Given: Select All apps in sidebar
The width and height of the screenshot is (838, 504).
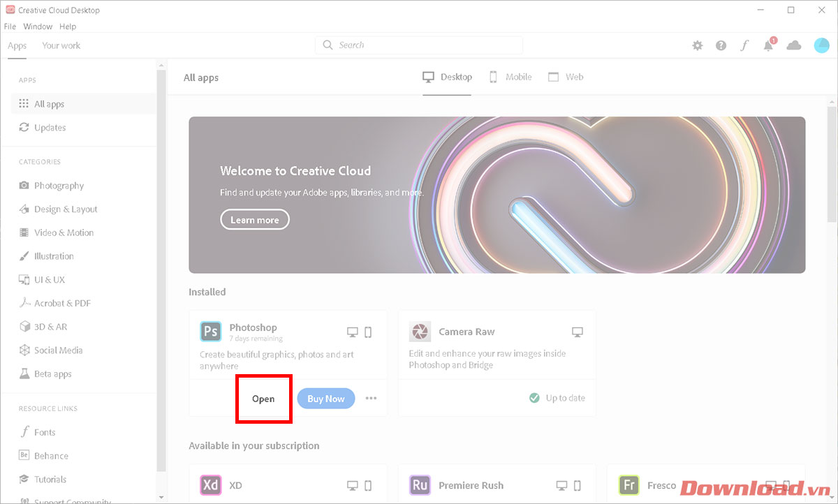Looking at the screenshot, I should [84, 104].
